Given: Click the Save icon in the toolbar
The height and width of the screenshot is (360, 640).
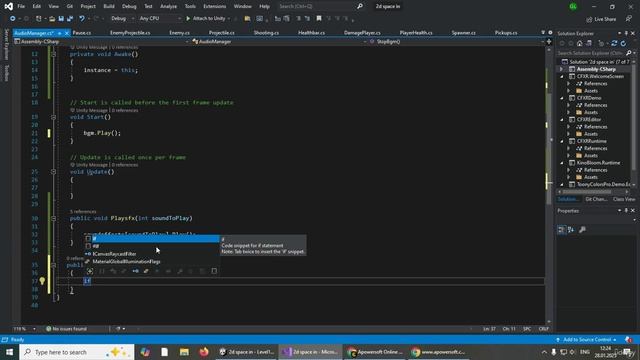Looking at the screenshot, I should [x=61, y=19].
